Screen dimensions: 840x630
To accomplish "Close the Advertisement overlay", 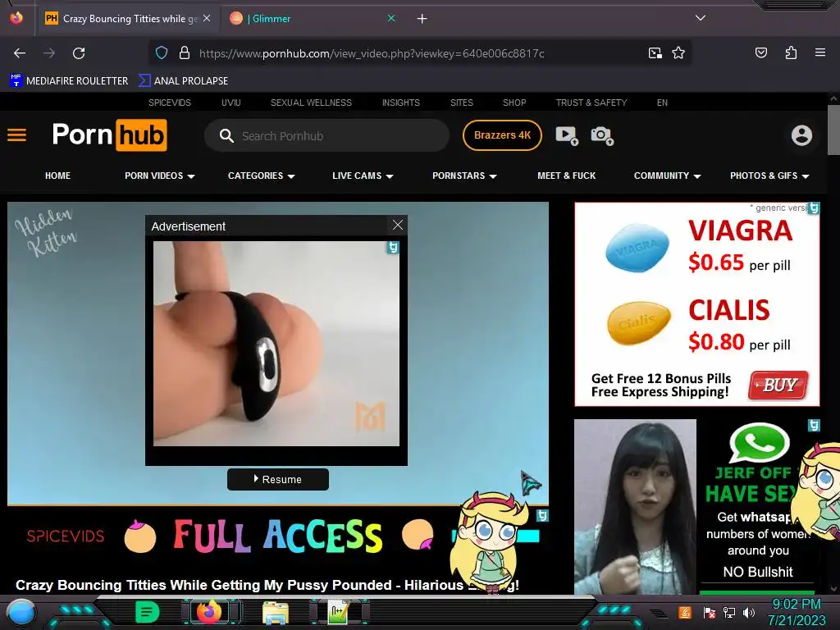I will [x=398, y=225].
